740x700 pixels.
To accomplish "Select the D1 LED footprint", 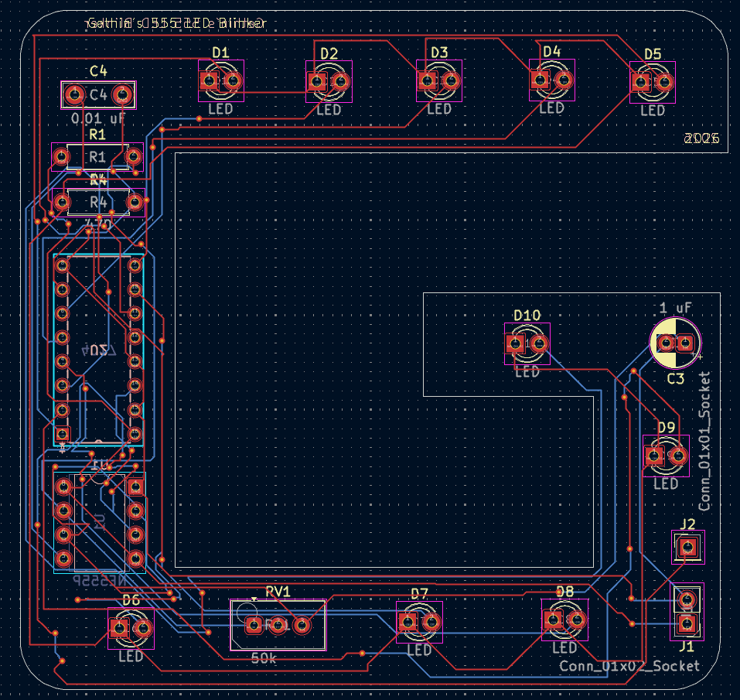I will pos(221,80).
